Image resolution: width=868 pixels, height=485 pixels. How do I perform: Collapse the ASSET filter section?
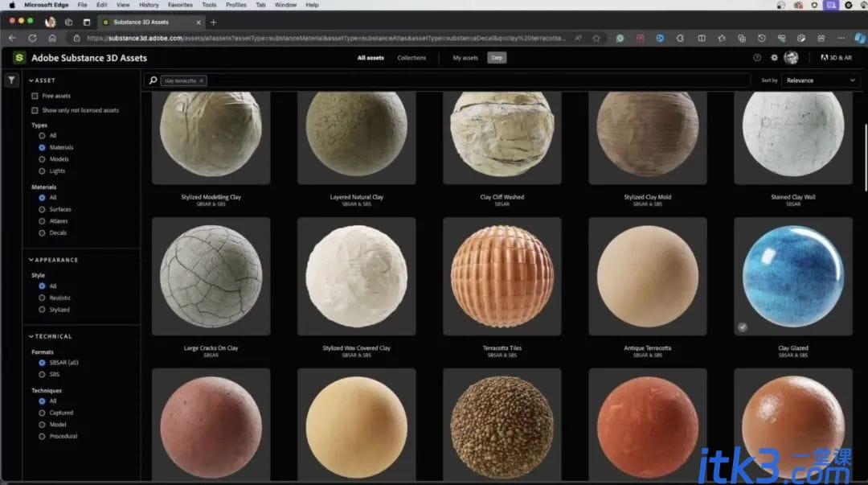(42, 80)
